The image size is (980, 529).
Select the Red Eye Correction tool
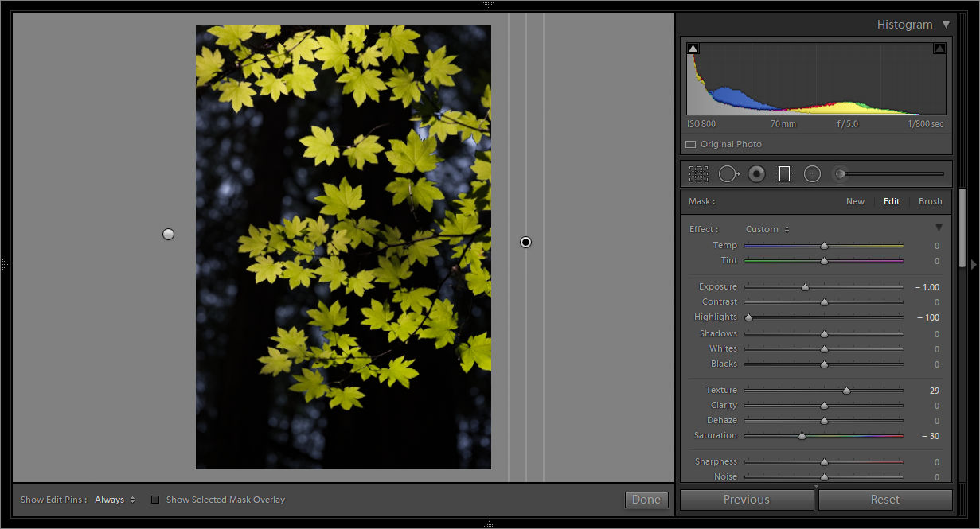coord(756,173)
